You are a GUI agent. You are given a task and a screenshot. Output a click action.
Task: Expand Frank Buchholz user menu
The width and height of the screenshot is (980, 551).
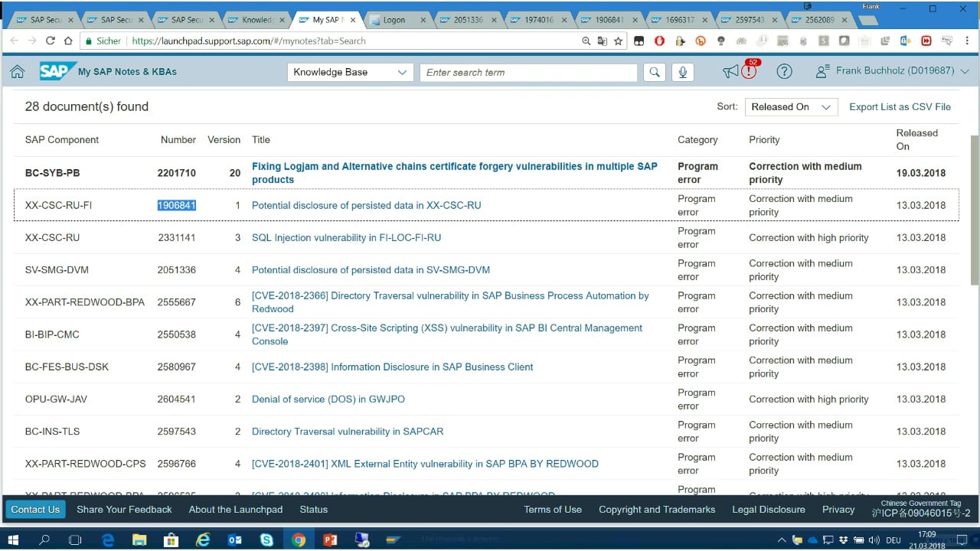[893, 71]
